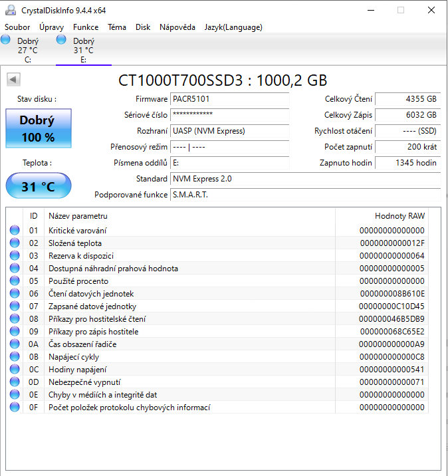Viewport: 448px width, 476px height.
Task: Click status orb of attribute 03 Rezerva k dispozici
Action: (15, 255)
